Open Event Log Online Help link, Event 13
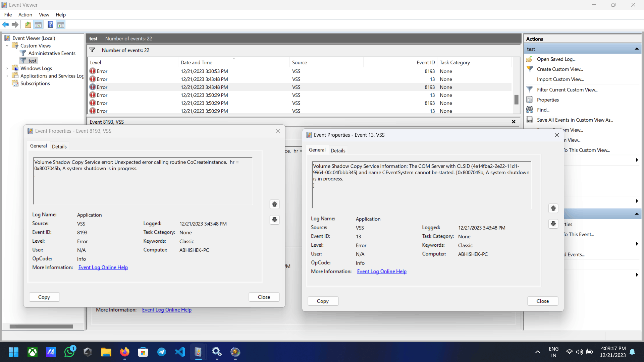The image size is (644, 362). click(x=381, y=271)
